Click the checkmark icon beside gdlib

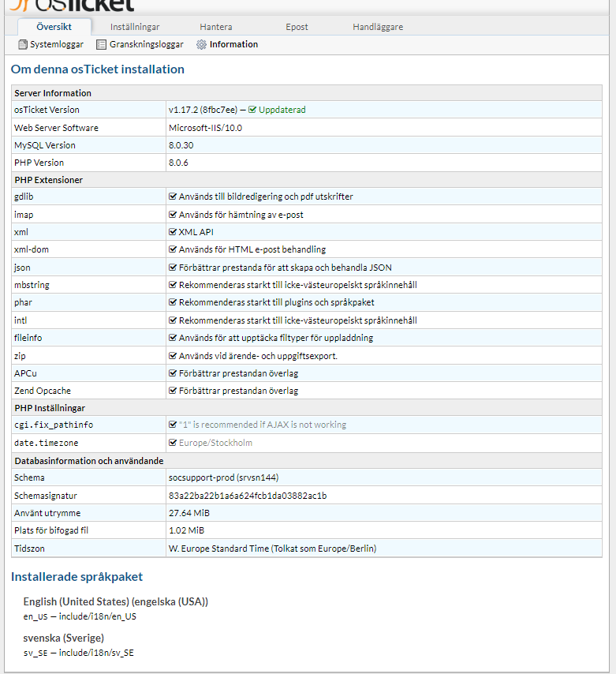(172, 197)
